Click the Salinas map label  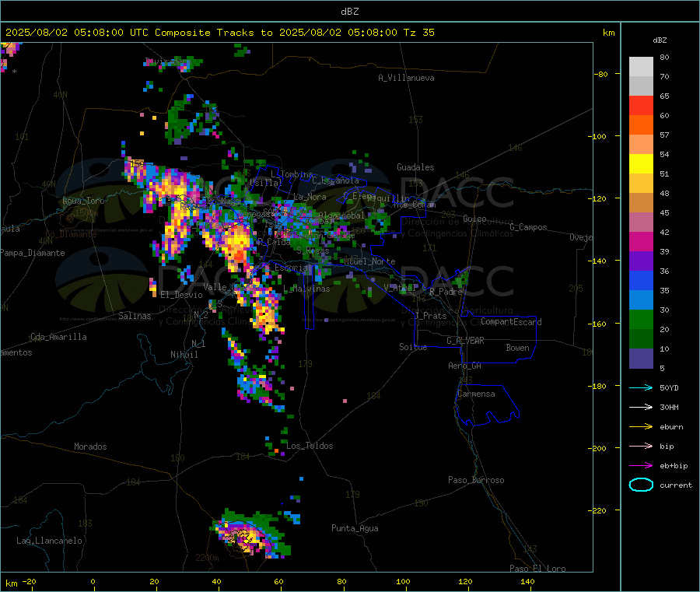tap(135, 316)
